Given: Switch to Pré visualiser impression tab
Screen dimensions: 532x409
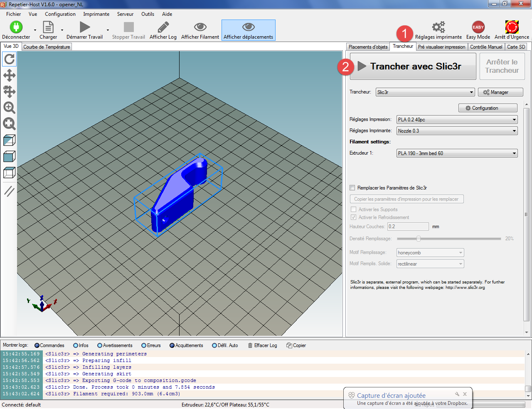Looking at the screenshot, I should 442,47.
